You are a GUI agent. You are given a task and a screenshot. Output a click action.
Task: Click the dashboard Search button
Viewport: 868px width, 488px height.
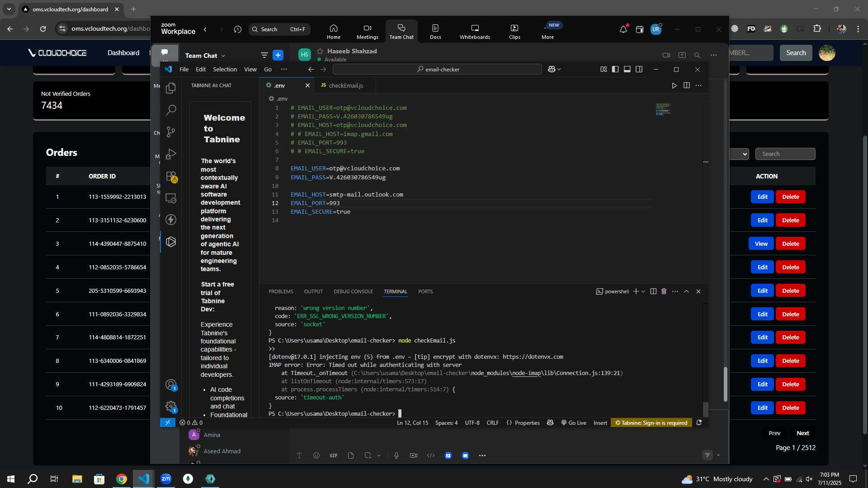pos(796,53)
